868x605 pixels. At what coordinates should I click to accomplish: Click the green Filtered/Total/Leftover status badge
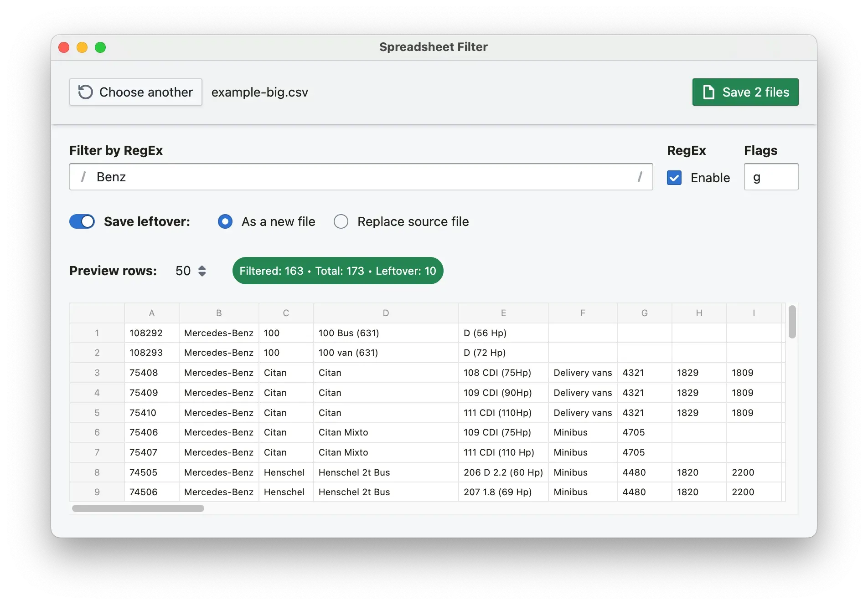pos(338,270)
